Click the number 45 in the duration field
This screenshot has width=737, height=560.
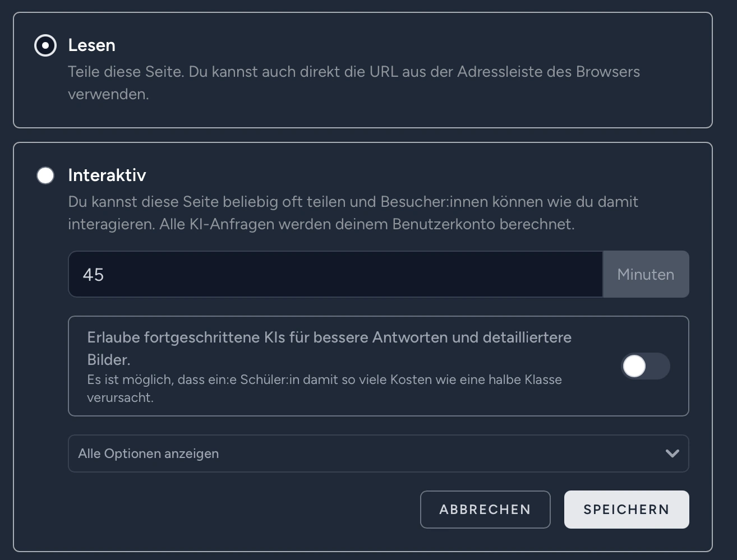point(93,275)
